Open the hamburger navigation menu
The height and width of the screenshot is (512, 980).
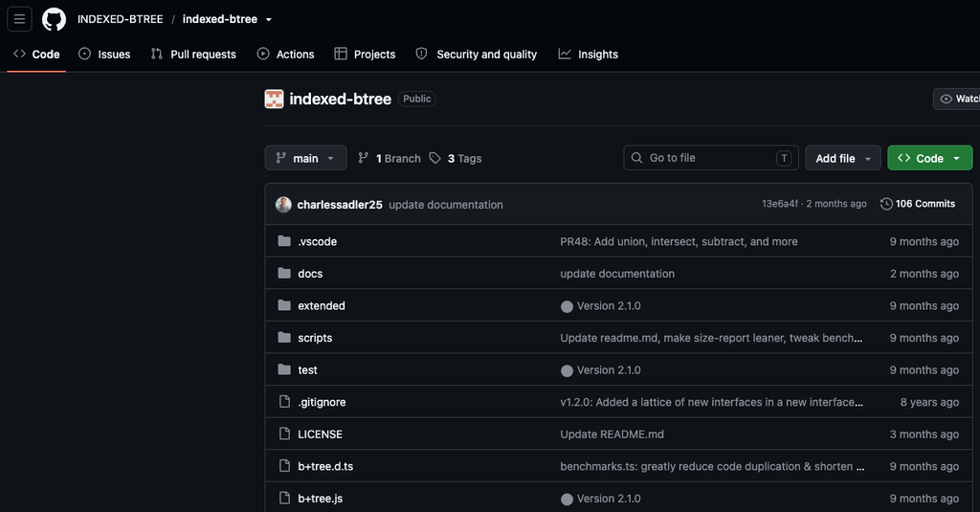(19, 19)
